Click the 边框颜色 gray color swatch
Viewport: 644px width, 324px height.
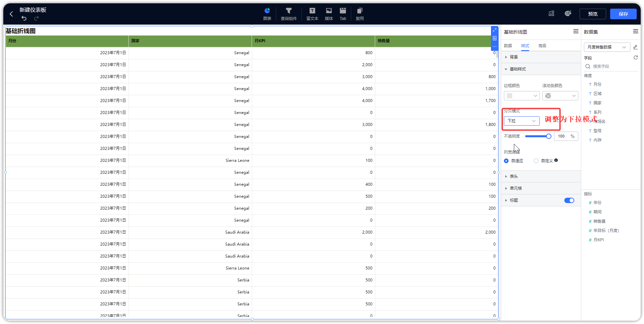coord(510,96)
